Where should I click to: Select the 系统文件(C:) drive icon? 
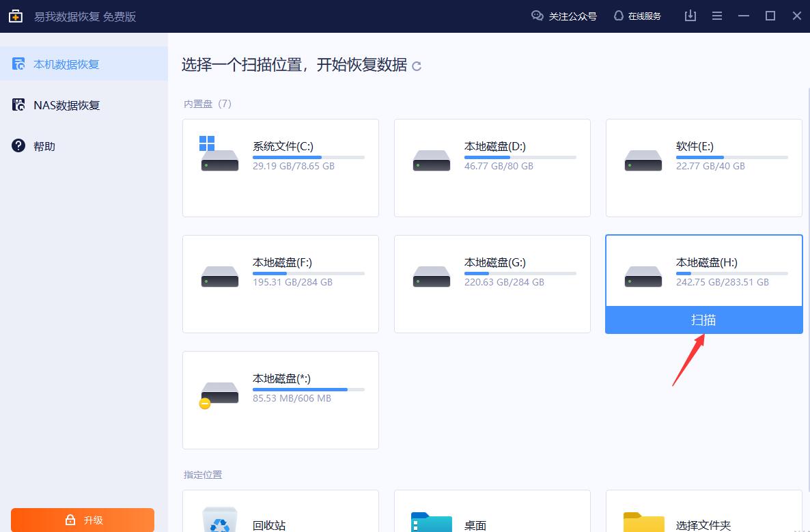220,155
